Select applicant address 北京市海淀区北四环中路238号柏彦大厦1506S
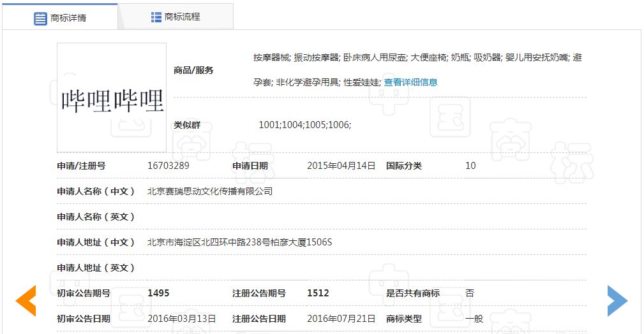 (239, 242)
